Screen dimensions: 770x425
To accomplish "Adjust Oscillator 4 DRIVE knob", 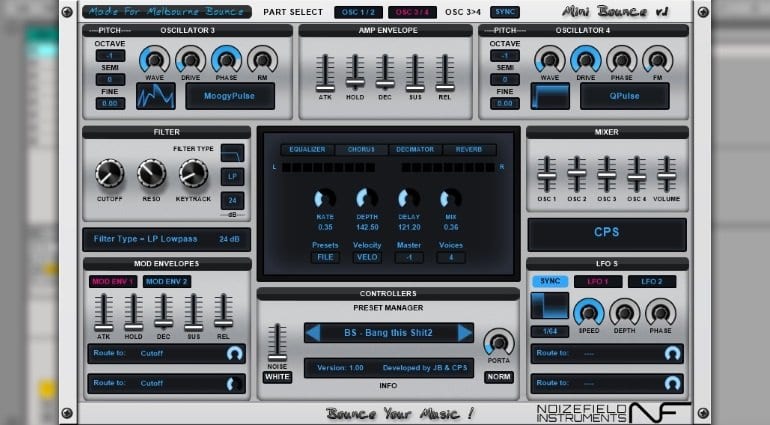I will point(585,59).
